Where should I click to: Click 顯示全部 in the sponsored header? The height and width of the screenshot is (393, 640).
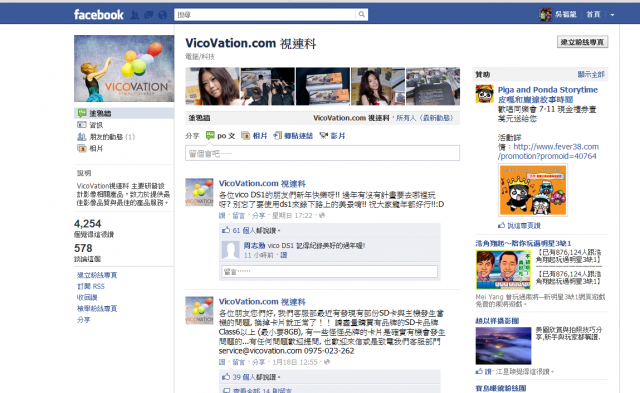(591, 74)
